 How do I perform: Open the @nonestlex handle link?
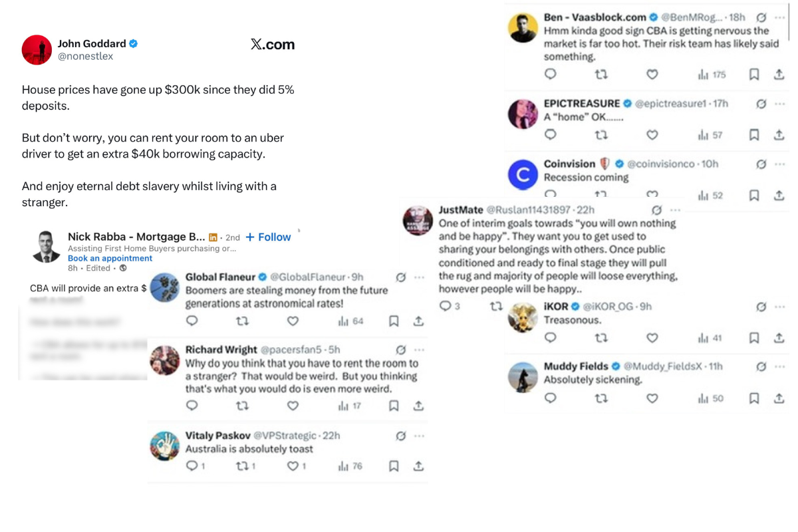(85, 57)
